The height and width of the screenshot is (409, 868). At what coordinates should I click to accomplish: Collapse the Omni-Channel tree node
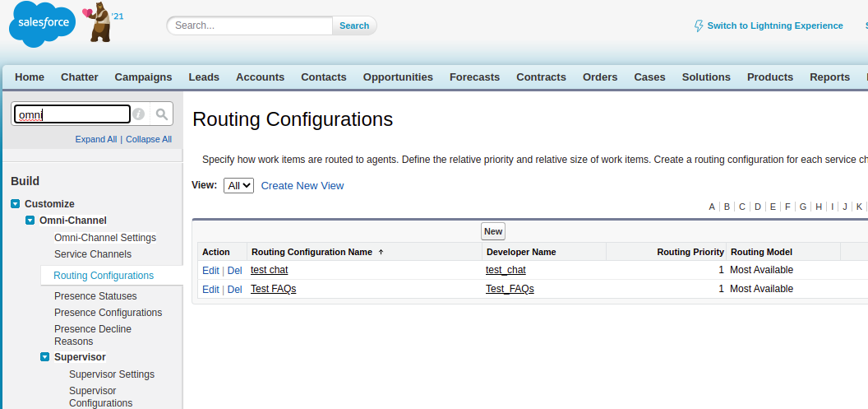pyautogui.click(x=30, y=221)
